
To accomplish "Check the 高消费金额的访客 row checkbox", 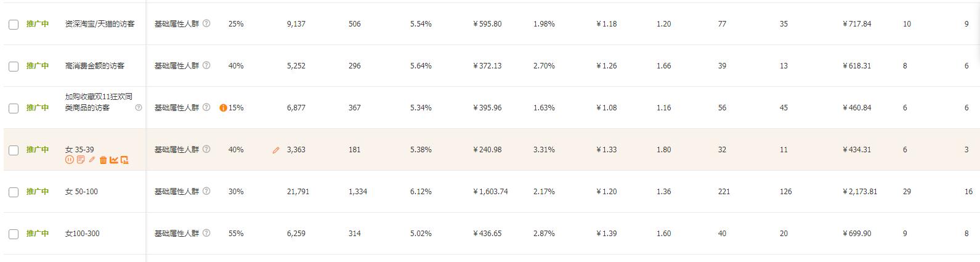I will coord(14,67).
